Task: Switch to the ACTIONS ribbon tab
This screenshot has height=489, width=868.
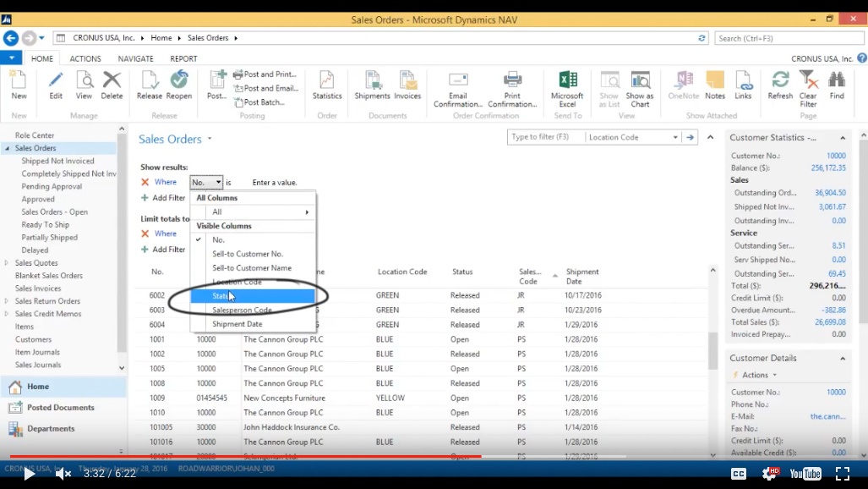Action: pos(85,58)
